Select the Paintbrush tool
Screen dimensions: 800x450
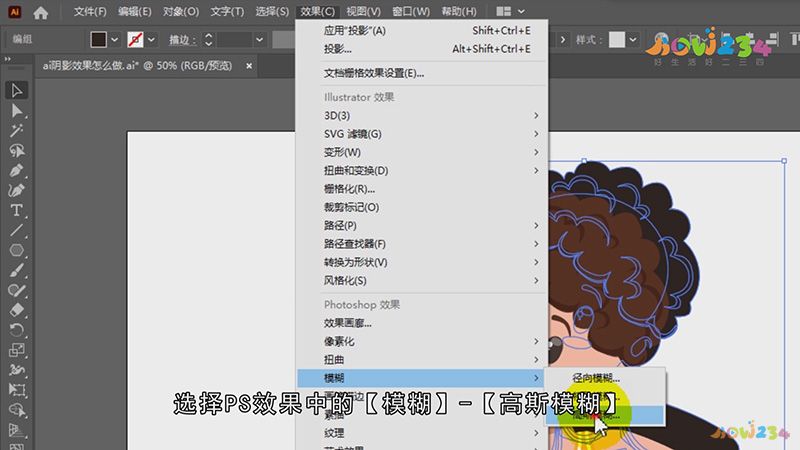16,270
